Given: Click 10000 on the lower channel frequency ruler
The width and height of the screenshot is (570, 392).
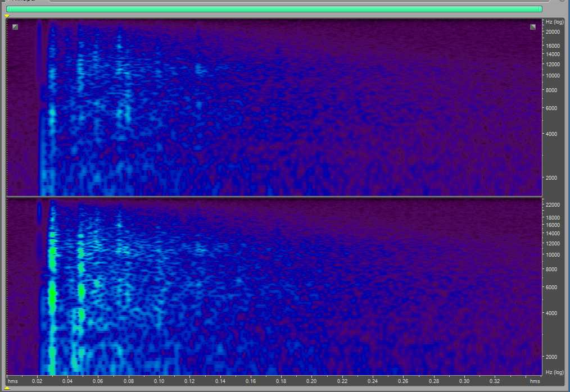Looking at the screenshot, I should [553, 255].
